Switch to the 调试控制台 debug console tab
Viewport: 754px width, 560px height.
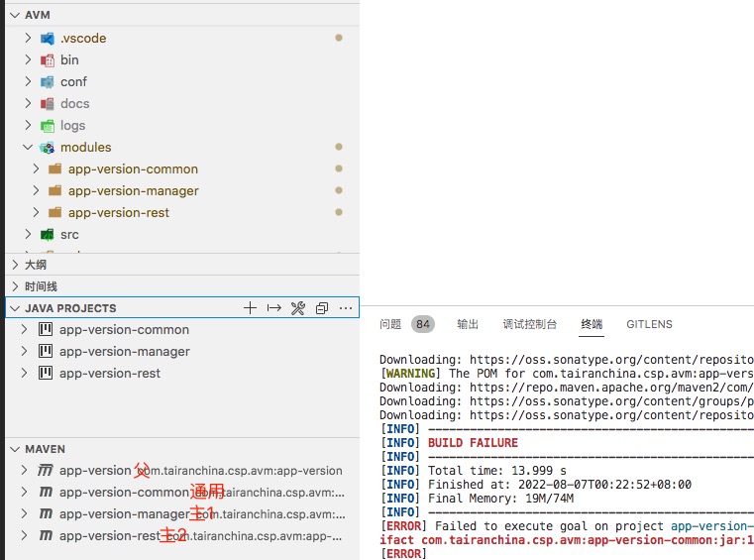pyautogui.click(x=529, y=324)
